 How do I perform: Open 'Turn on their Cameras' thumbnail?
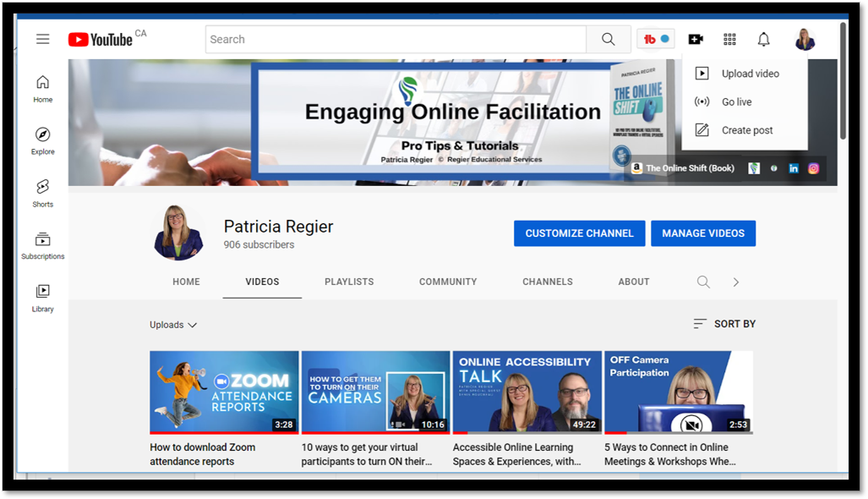point(375,392)
